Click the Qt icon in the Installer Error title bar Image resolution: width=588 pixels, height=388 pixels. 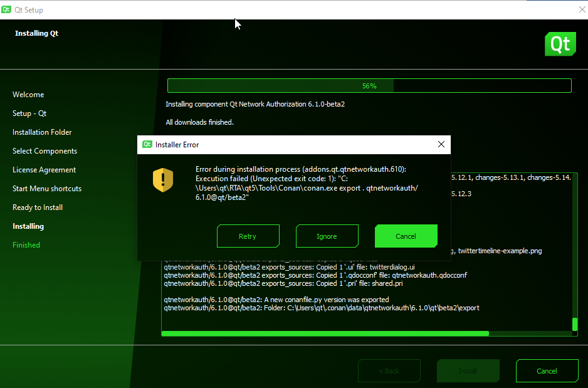(x=147, y=144)
